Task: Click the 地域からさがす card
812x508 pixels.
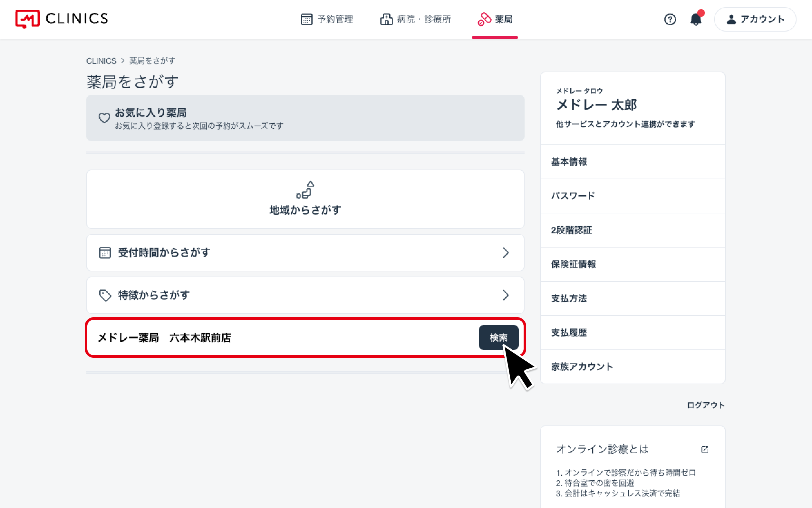Action: [x=305, y=199]
